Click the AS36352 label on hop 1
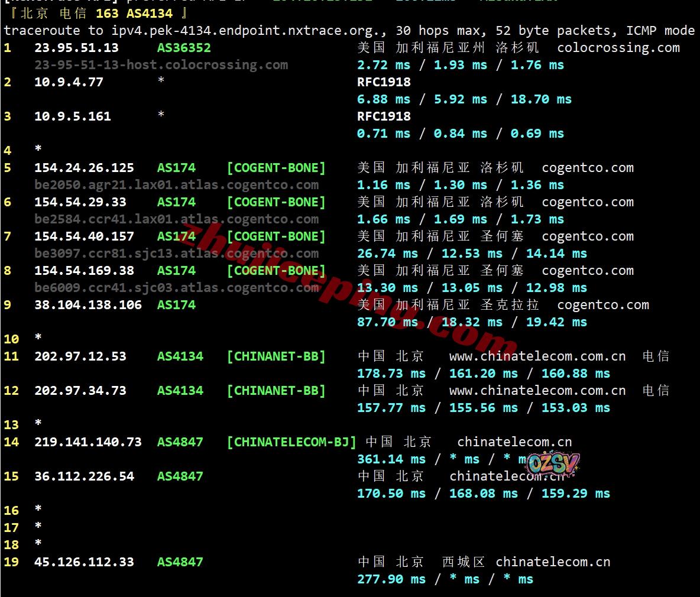The image size is (700, 597). point(184,48)
